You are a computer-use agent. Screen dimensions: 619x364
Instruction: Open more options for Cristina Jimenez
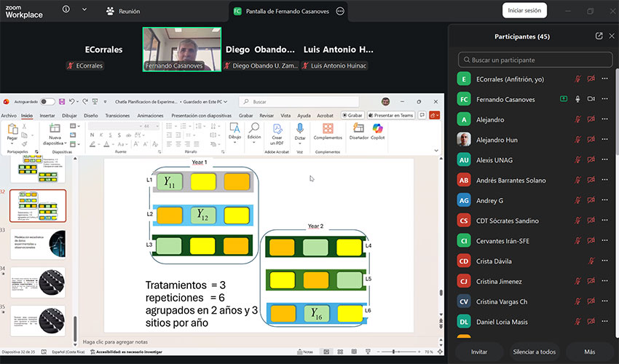point(604,281)
